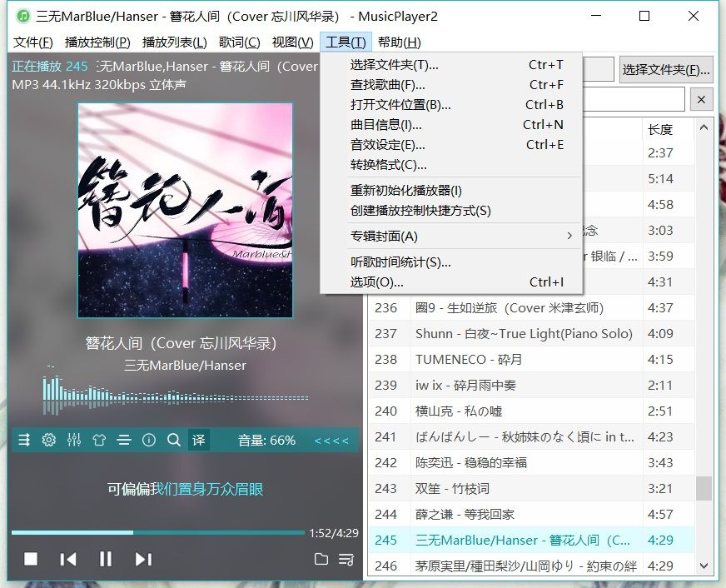Viewport: 726px width, 588px height.
Task: Select track 237 Shunn - 白夜~True Light
Action: (x=531, y=334)
